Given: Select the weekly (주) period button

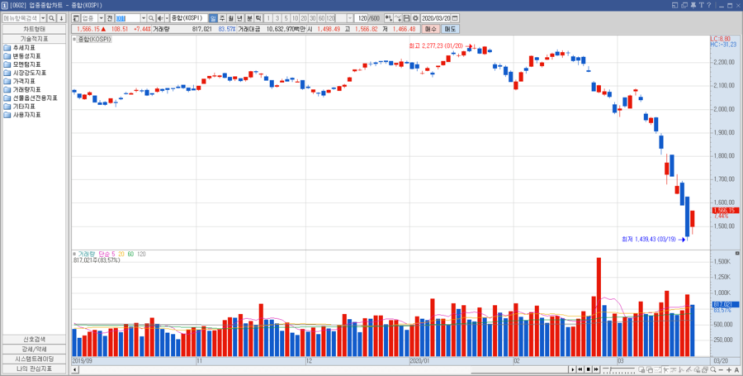Looking at the screenshot, I should coord(222,18).
